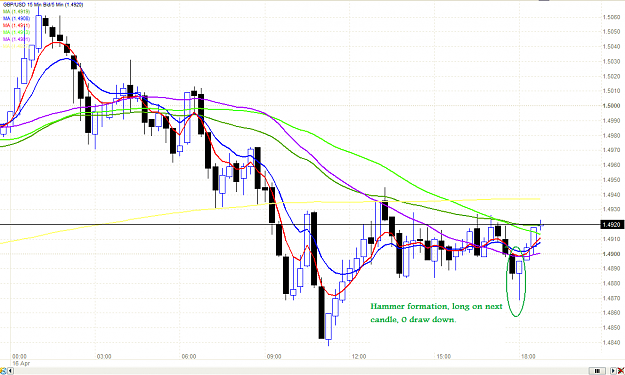Click the yellow MA legend label
Viewport: 625px width, 375px height.
16,46
